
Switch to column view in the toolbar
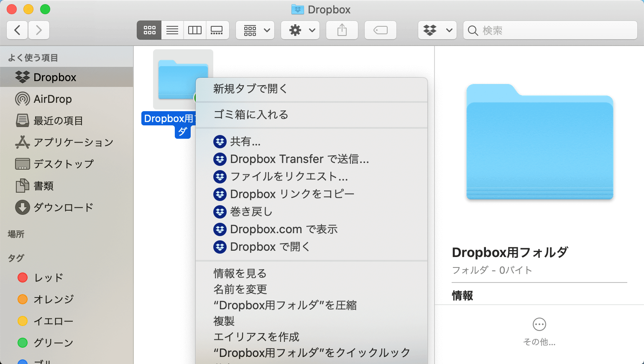(x=195, y=30)
